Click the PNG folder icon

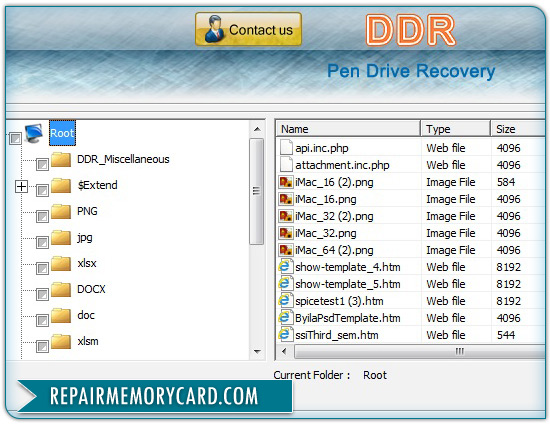[61, 211]
